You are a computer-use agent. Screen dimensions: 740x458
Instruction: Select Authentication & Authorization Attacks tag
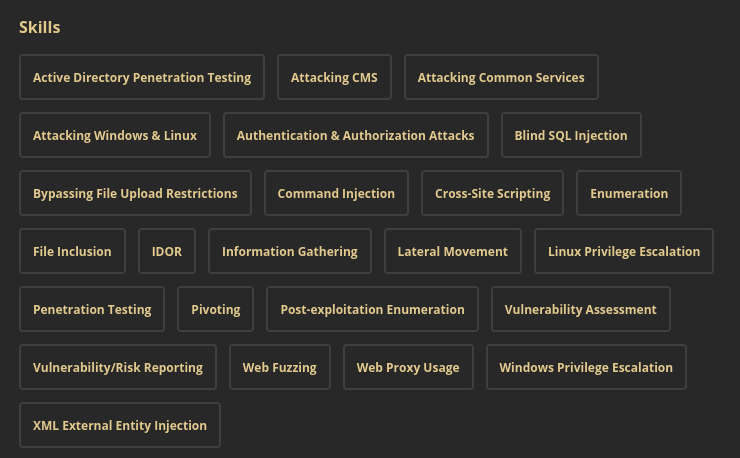pyautogui.click(x=355, y=135)
